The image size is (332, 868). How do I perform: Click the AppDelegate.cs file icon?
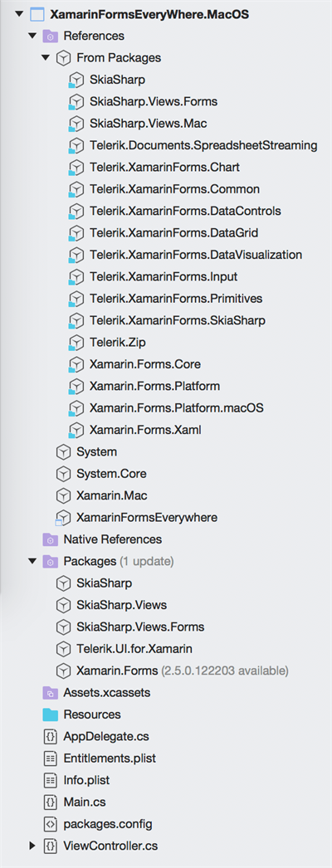[51, 737]
